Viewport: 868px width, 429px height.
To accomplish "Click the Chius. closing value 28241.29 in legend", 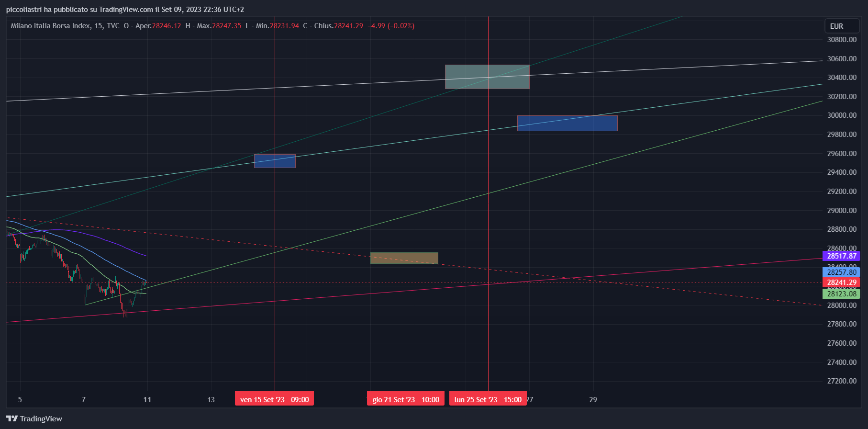I will click(x=348, y=26).
